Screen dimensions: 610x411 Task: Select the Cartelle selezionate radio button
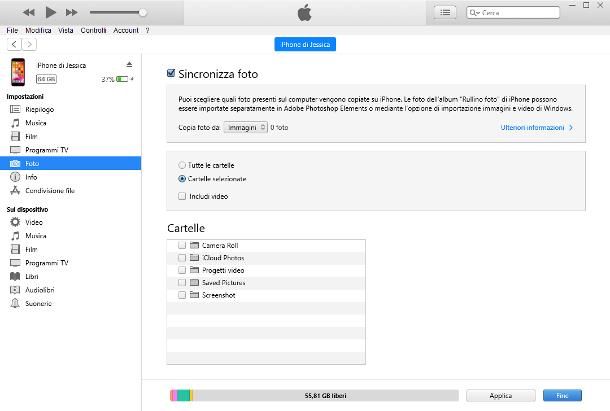[182, 179]
